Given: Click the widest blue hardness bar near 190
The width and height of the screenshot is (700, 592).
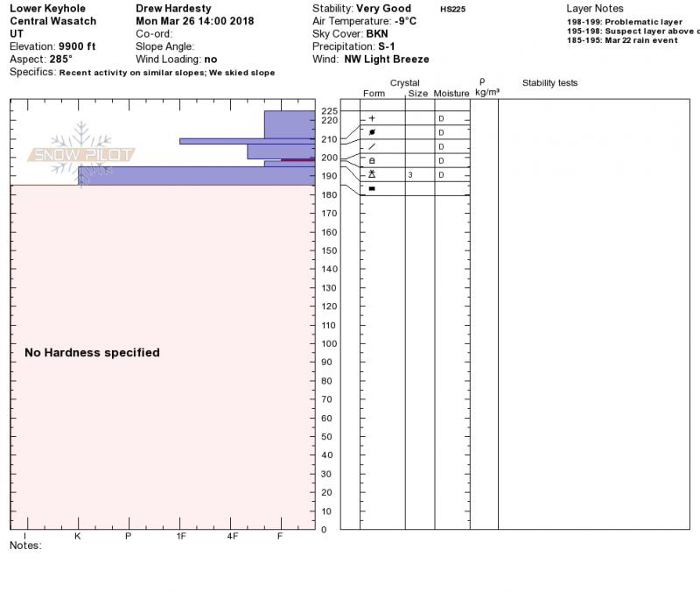Looking at the screenshot, I should pos(196,176).
